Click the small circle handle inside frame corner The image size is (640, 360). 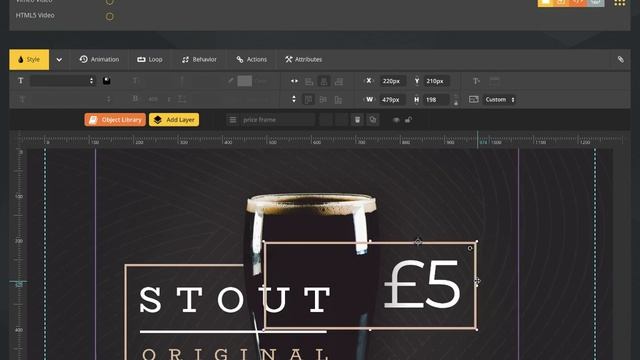click(470, 248)
